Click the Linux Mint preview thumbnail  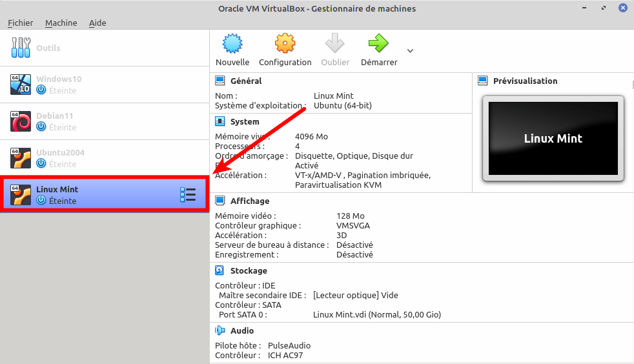click(553, 138)
